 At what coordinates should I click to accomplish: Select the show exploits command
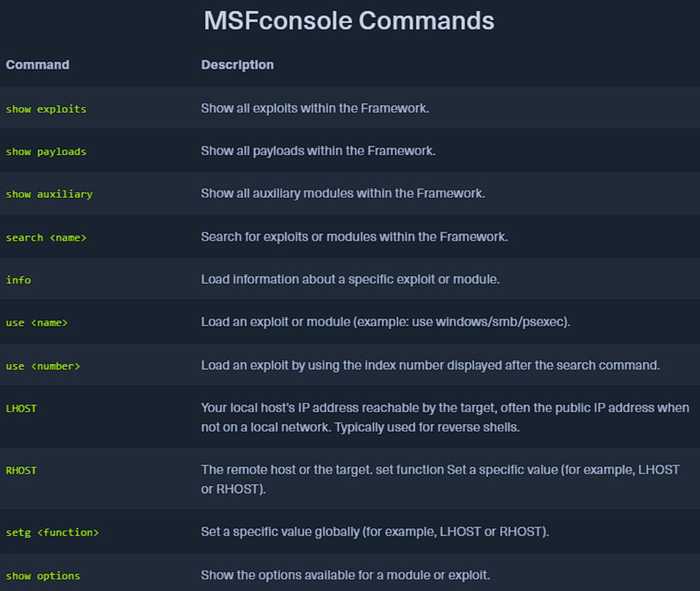coord(46,109)
